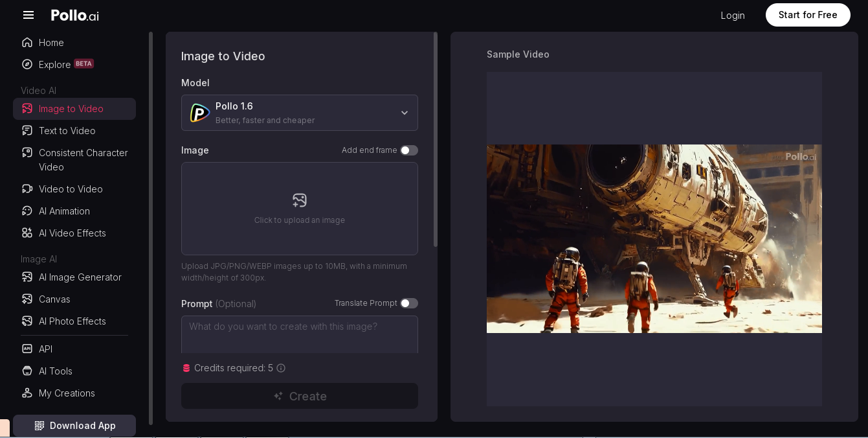Click the Create button
868x438 pixels.
pos(300,396)
